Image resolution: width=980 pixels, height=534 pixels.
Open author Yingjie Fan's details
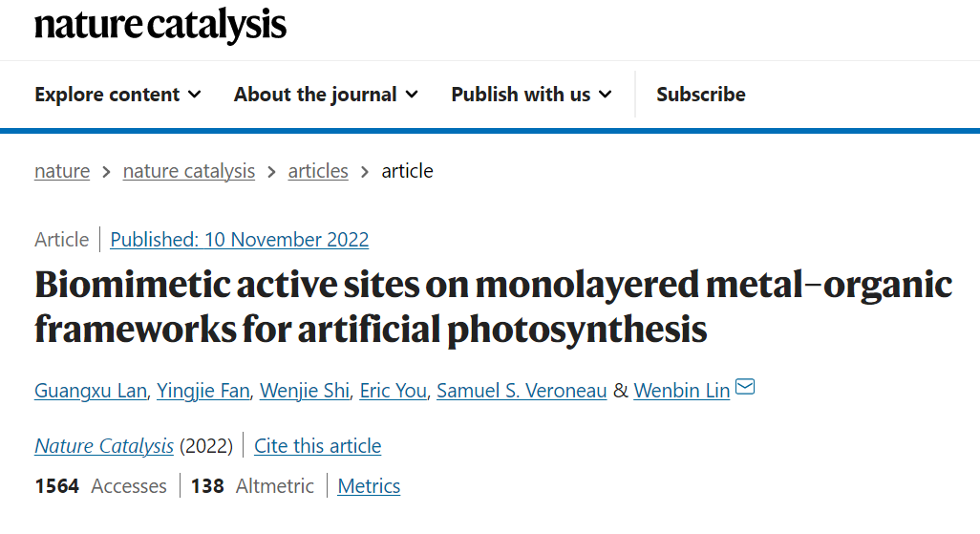[203, 390]
